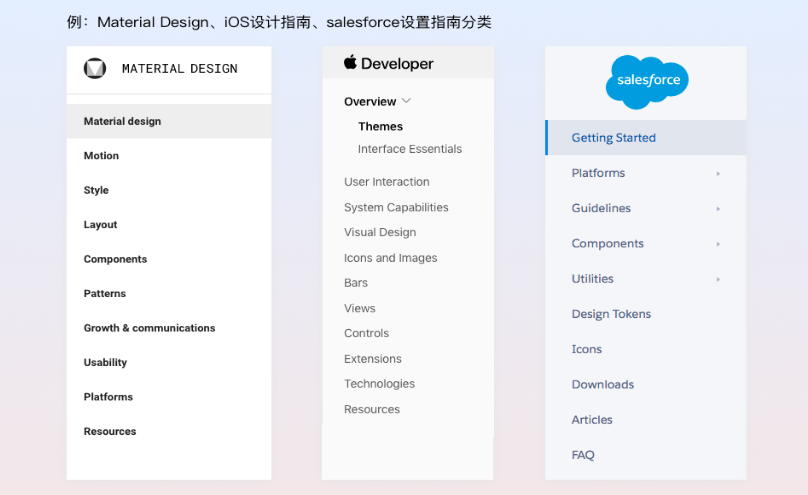The image size is (808, 495).
Task: Go to Usability in Material Design menu
Action: (x=105, y=363)
